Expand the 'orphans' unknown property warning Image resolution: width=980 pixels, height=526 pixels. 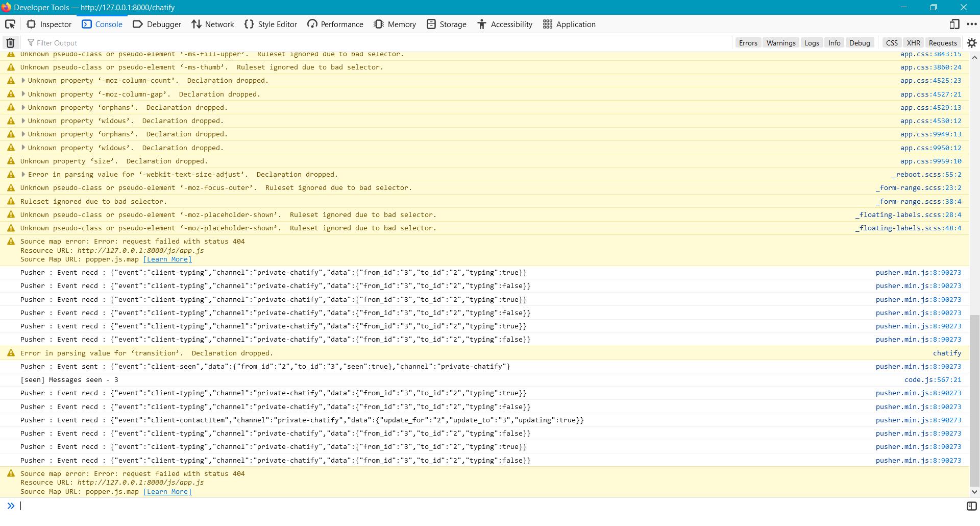22,107
